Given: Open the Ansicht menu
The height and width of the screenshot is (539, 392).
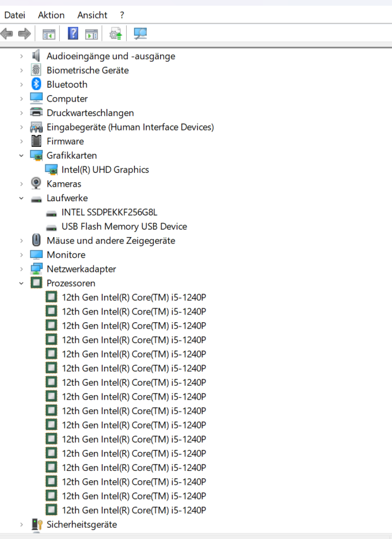Looking at the screenshot, I should pos(92,15).
